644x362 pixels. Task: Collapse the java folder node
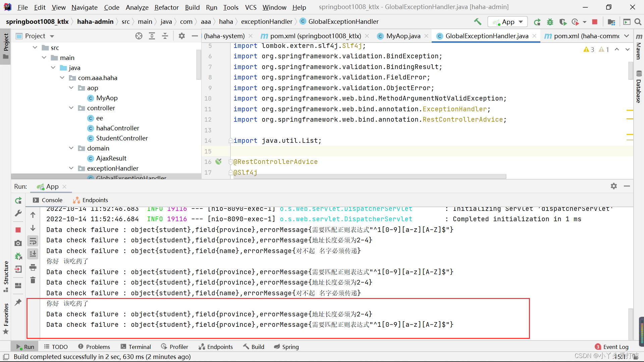[x=53, y=68]
